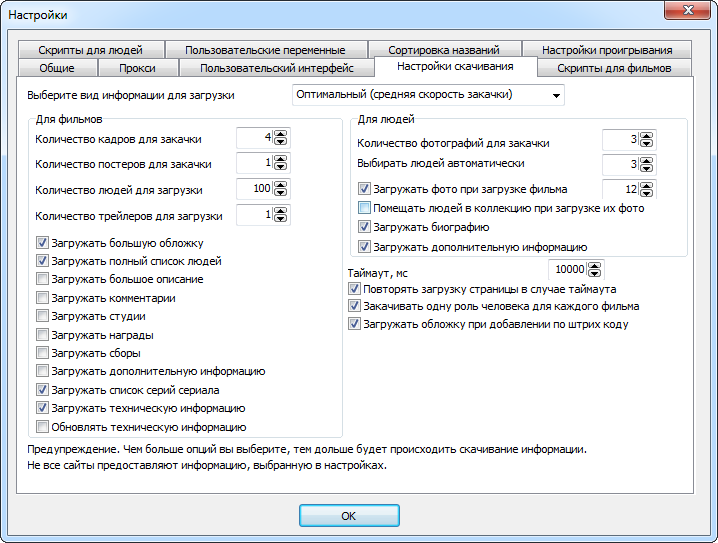
Task: Decrease Количество постеров для закачки value
Action: coord(281,166)
